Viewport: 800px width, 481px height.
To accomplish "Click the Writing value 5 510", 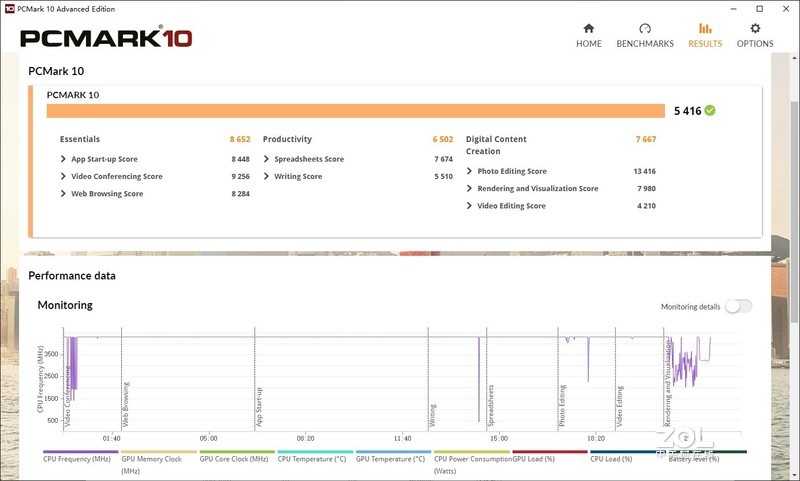I will pos(443,176).
